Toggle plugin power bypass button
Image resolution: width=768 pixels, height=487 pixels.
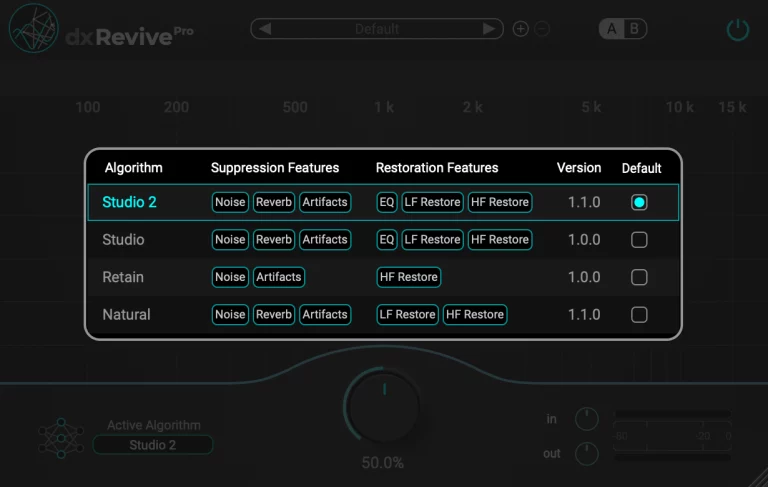pos(738,30)
